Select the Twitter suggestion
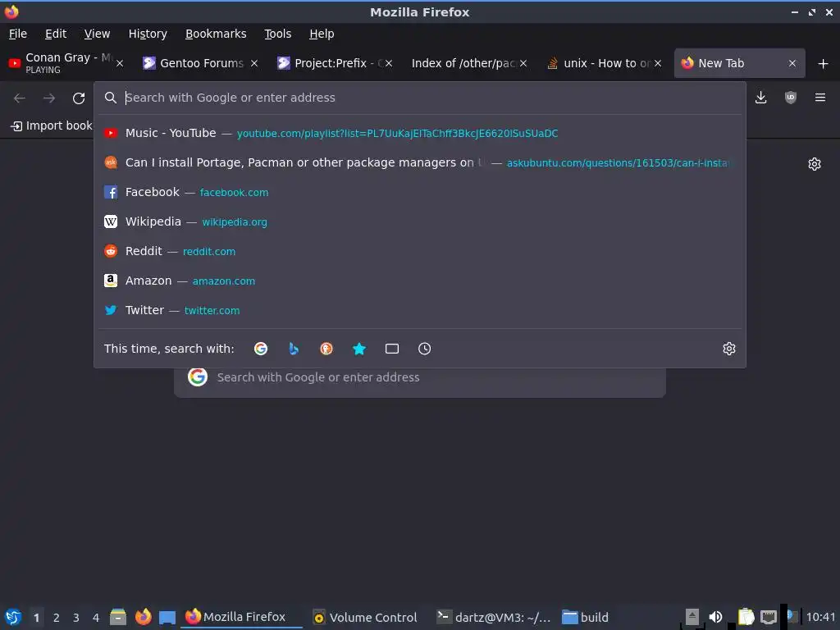The width and height of the screenshot is (840, 630). click(419, 309)
